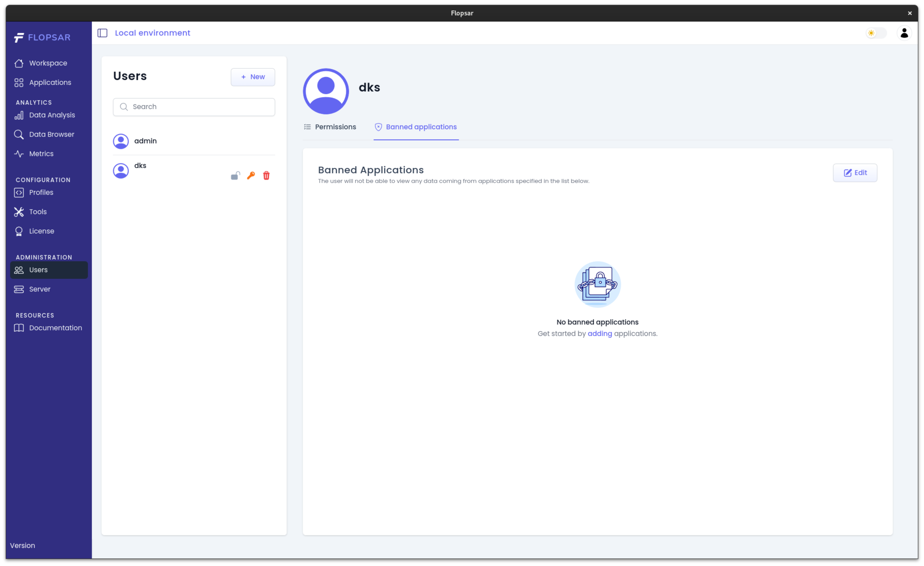This screenshot has width=924, height=566.
Task: Click the FLOPSAR logo
Action: pos(42,38)
